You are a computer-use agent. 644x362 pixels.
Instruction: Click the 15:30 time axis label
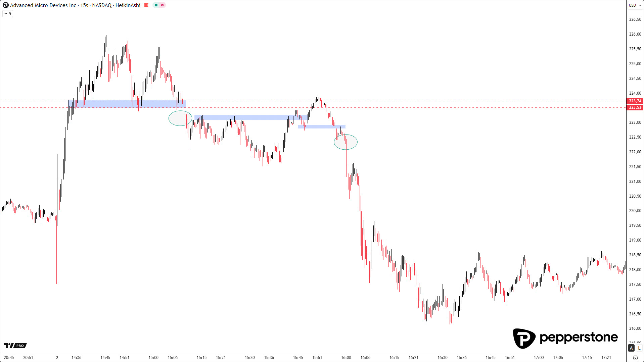point(250,358)
